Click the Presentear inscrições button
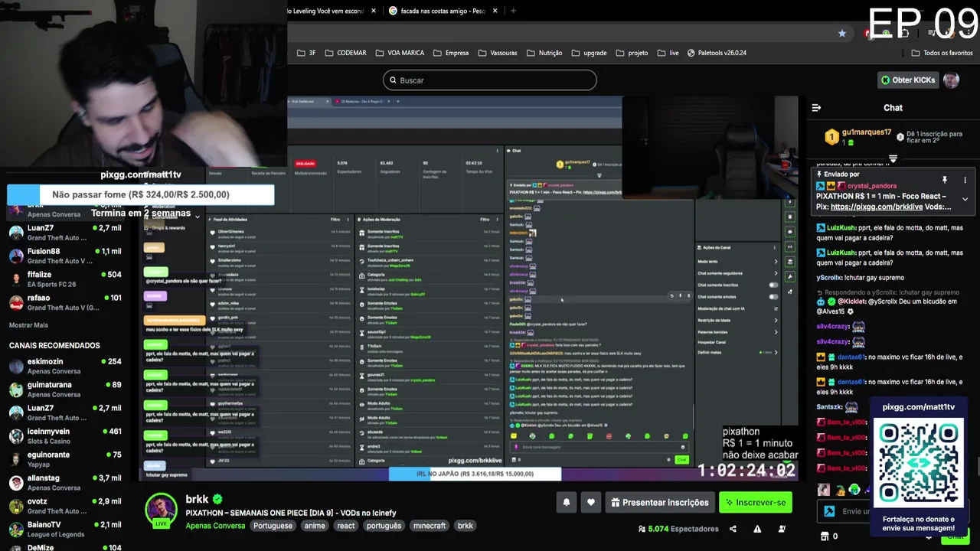The image size is (980, 551). coord(658,503)
